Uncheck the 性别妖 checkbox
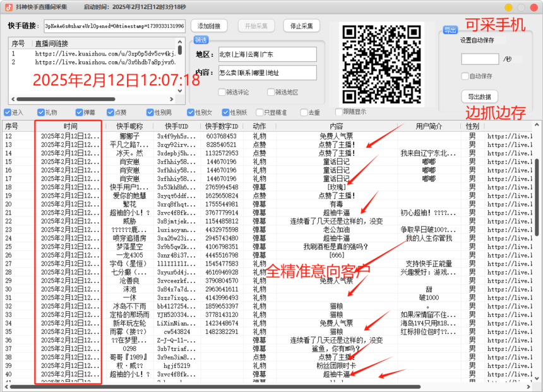 [226, 112]
